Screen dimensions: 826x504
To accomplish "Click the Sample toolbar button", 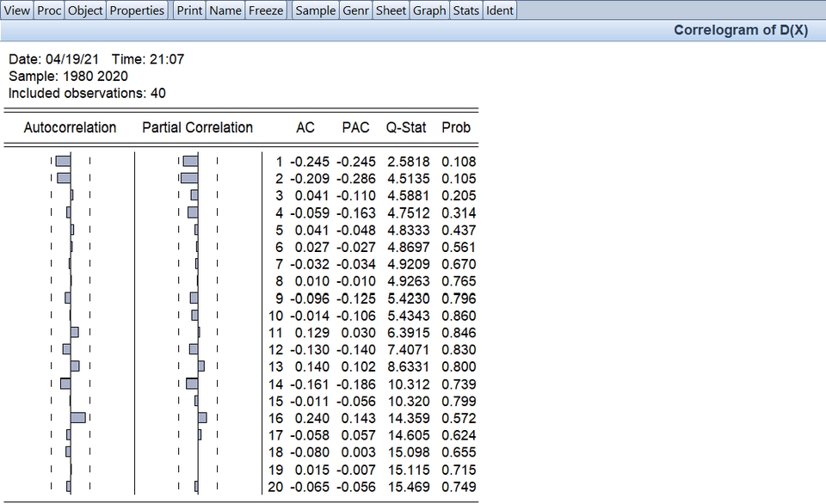I will 316,10.
